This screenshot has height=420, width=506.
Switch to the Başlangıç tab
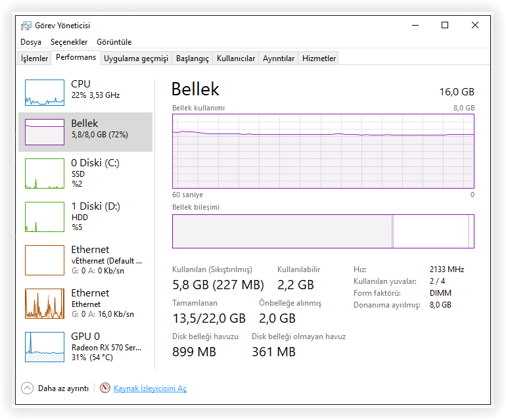click(x=193, y=58)
